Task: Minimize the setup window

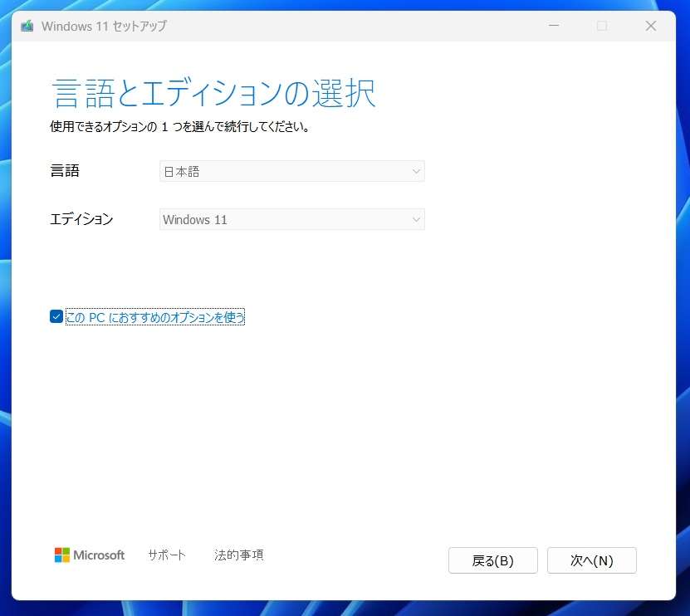Action: click(554, 26)
